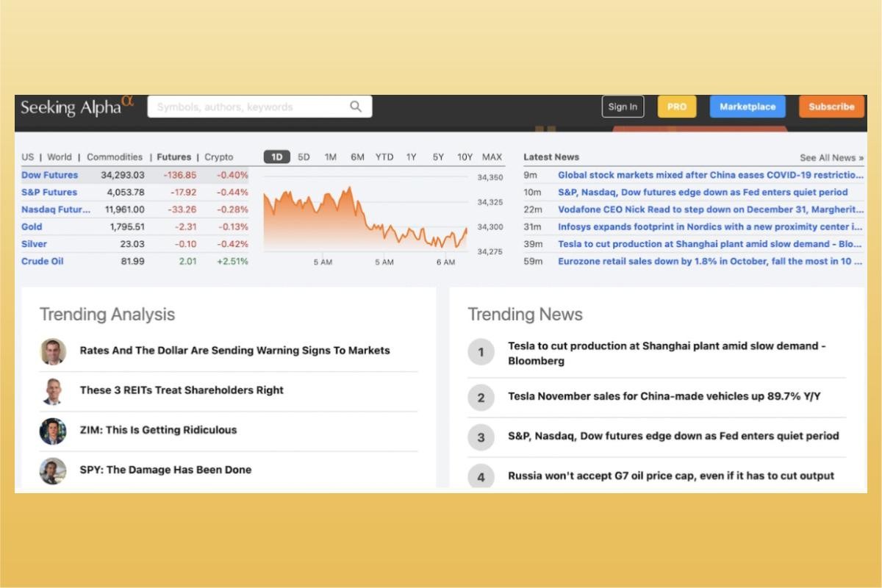Click Gold price 1,795.51
This screenshot has height=588, width=882.
(x=127, y=227)
